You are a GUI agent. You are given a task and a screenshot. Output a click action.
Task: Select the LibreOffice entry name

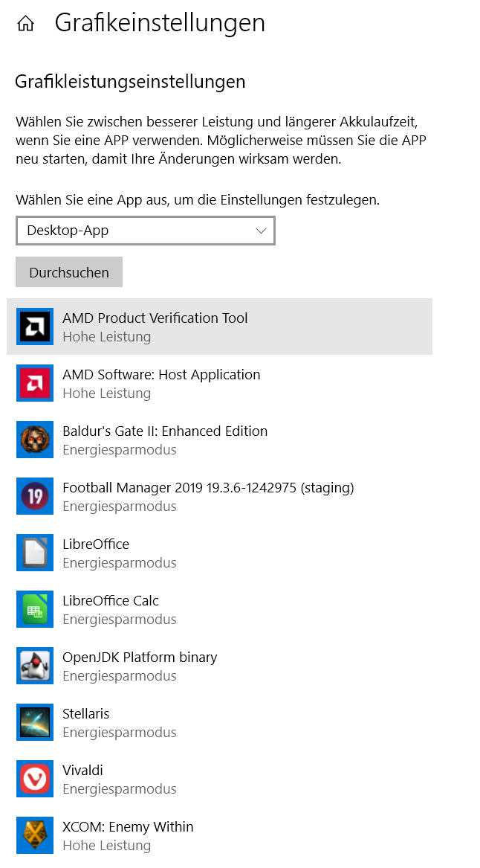point(96,544)
